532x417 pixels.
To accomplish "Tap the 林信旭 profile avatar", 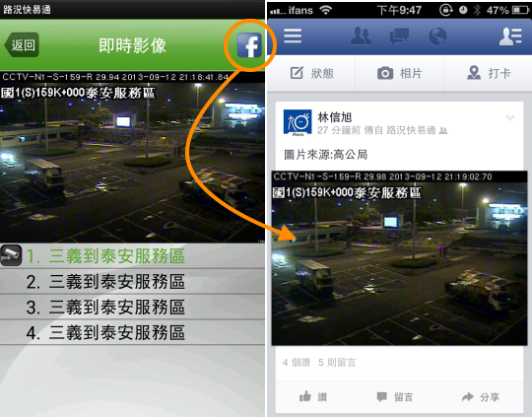I will click(298, 122).
